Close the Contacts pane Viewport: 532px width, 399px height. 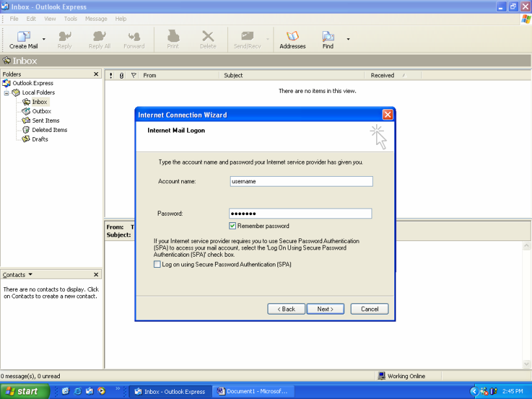coord(96,274)
